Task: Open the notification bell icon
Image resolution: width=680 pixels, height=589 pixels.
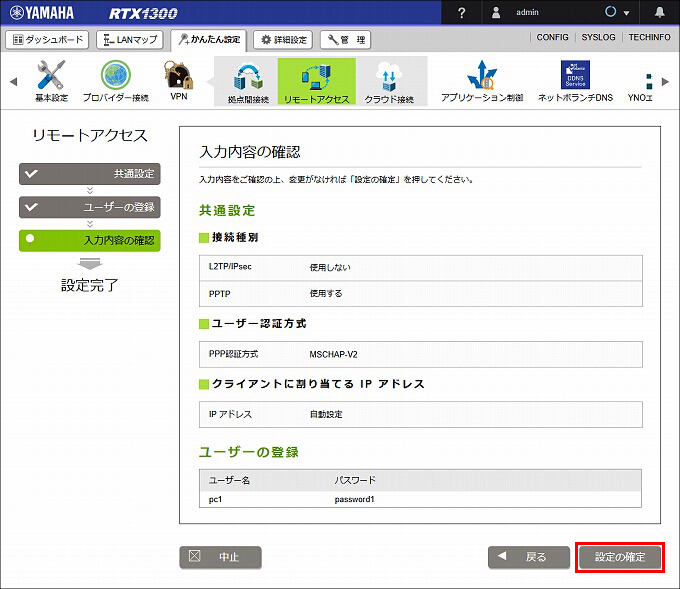Action: (659, 12)
